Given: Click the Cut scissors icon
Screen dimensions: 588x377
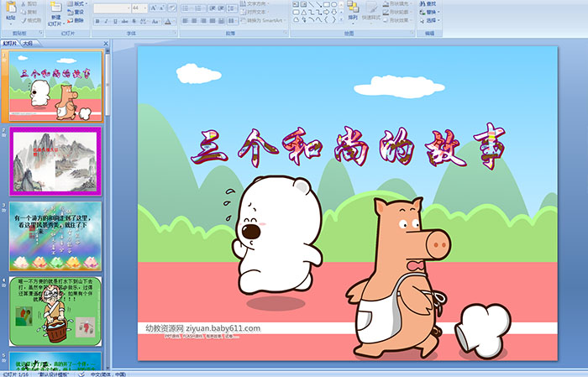Looking at the screenshot, I should click(x=24, y=3).
